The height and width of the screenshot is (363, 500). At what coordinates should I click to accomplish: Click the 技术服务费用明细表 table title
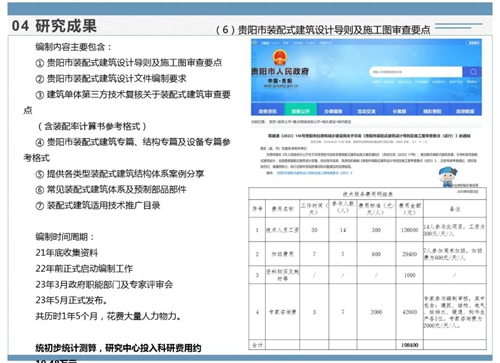click(368, 194)
